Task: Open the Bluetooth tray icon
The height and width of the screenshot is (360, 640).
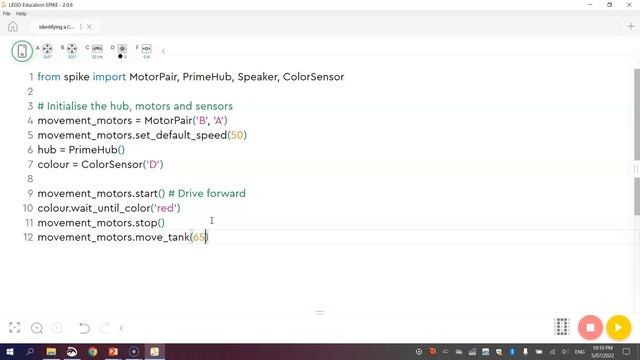Action: coord(512,351)
